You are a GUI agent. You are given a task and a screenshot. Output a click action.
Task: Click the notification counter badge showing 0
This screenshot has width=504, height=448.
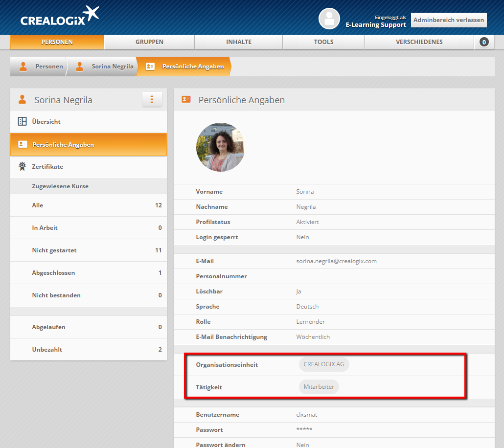click(484, 42)
